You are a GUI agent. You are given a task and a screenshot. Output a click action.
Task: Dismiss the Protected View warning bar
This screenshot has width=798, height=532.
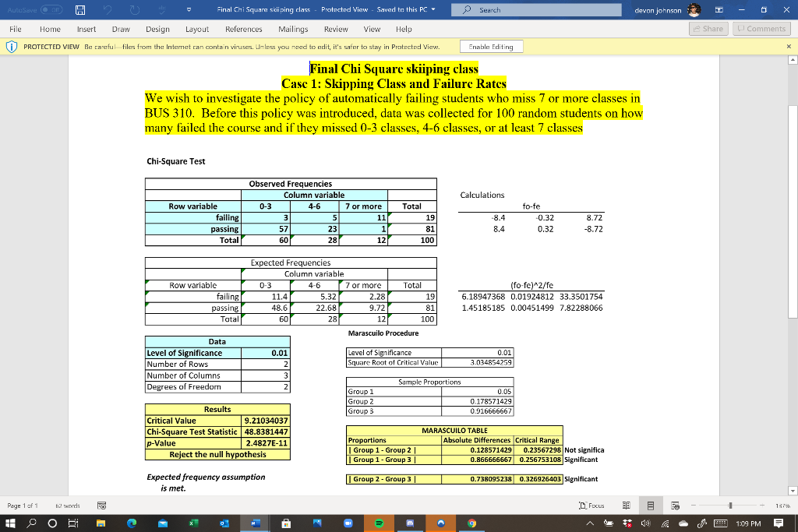789,46
